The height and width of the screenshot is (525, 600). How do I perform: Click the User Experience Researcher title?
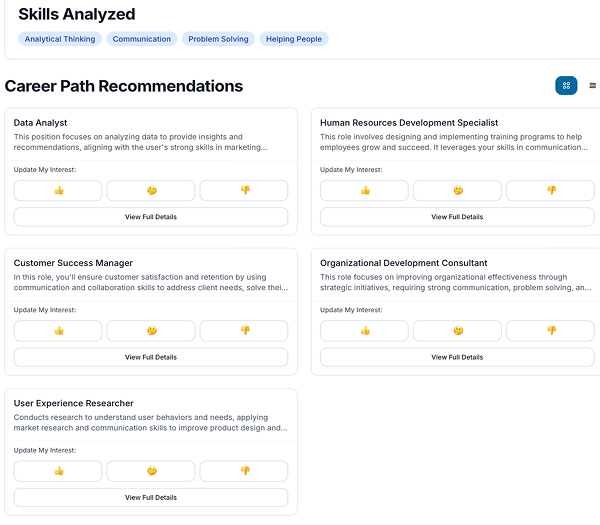coord(73,403)
